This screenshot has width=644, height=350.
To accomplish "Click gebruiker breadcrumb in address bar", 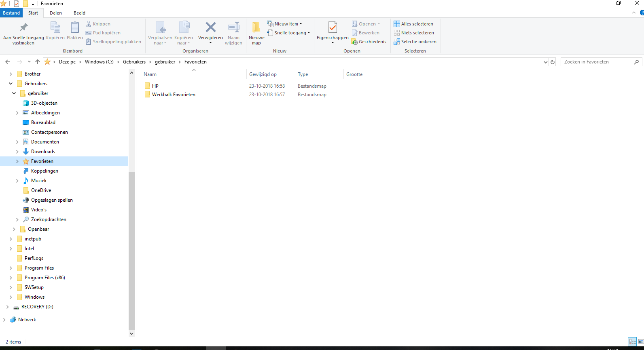I will click(165, 62).
